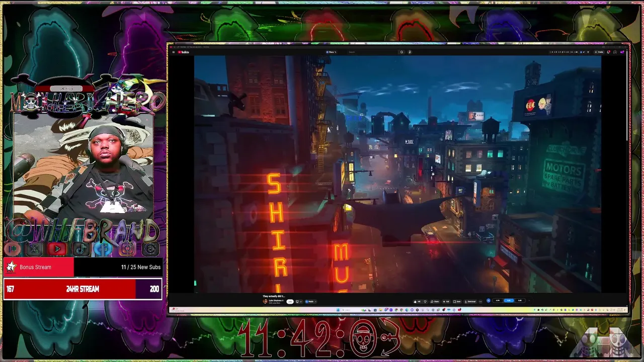The width and height of the screenshot is (644, 362).
Task: Save the video using the Save button
Action: tap(457, 302)
